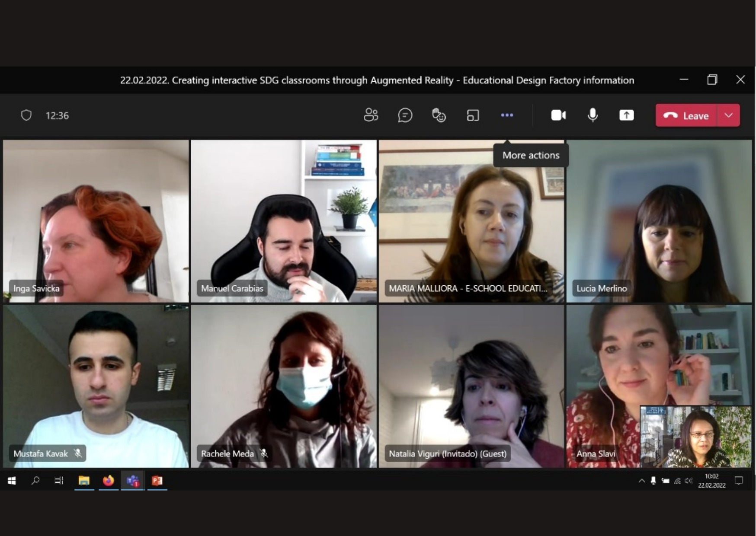Click the Lucia Merlino name label

[601, 288]
